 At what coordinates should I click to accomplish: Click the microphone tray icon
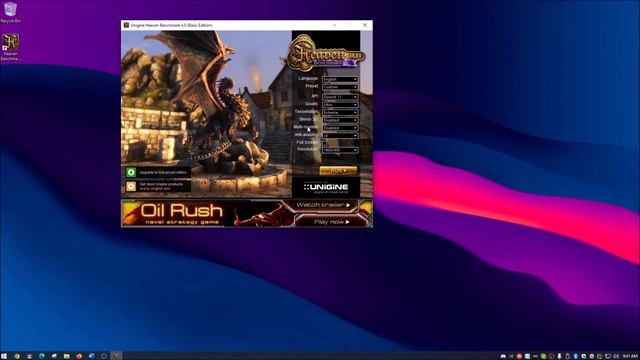click(559, 356)
